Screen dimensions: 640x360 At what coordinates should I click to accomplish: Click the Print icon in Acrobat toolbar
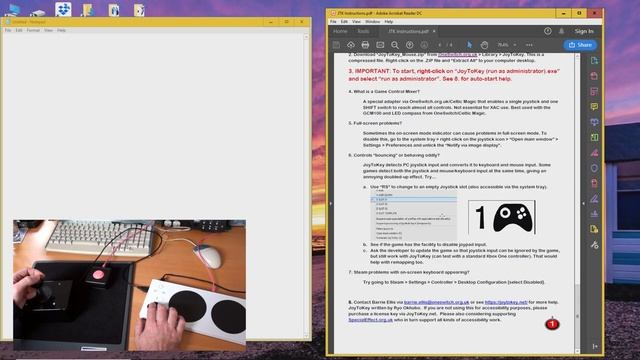pos(365,45)
